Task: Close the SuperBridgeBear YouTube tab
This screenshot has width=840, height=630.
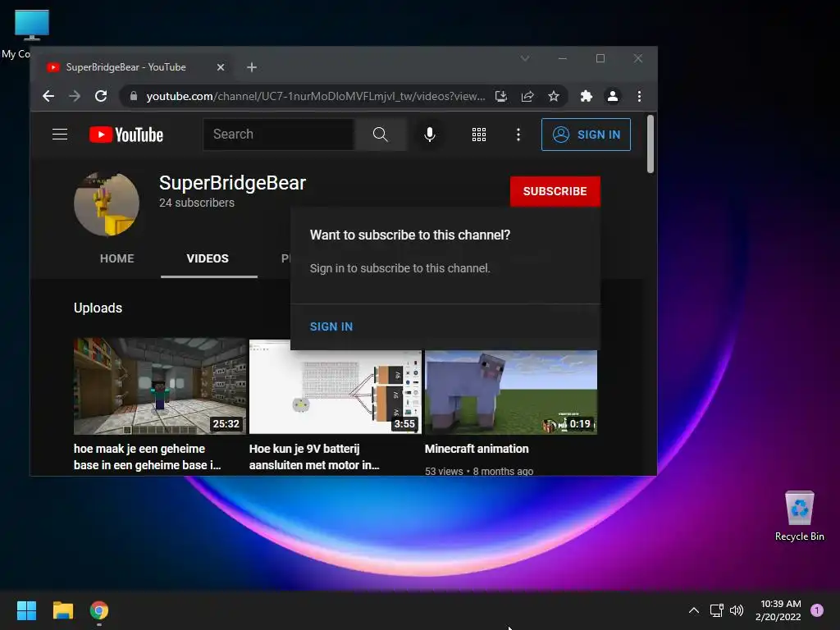Action: tap(221, 67)
